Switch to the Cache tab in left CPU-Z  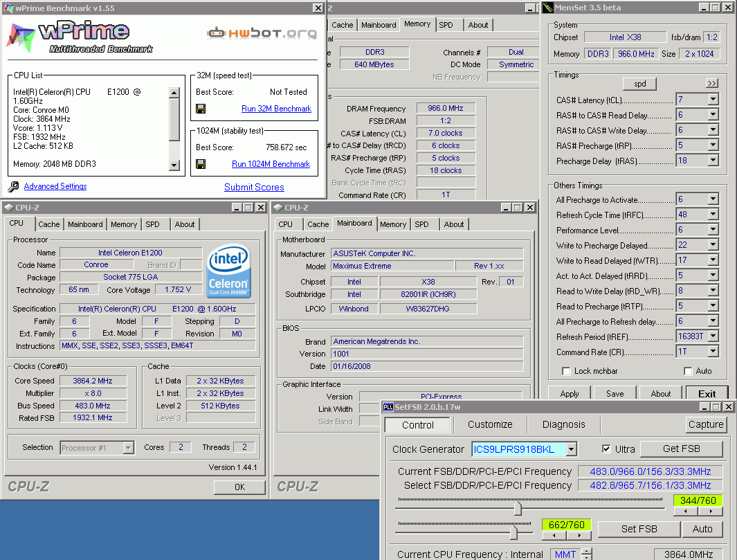pyautogui.click(x=49, y=224)
